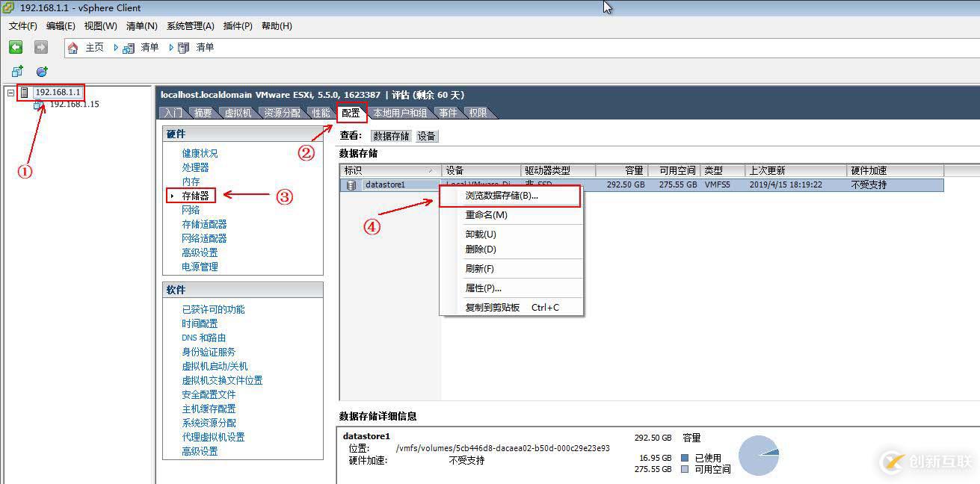Image resolution: width=980 pixels, height=484 pixels.
Task: Switch to the 虚拟机 tab
Action: tap(238, 113)
